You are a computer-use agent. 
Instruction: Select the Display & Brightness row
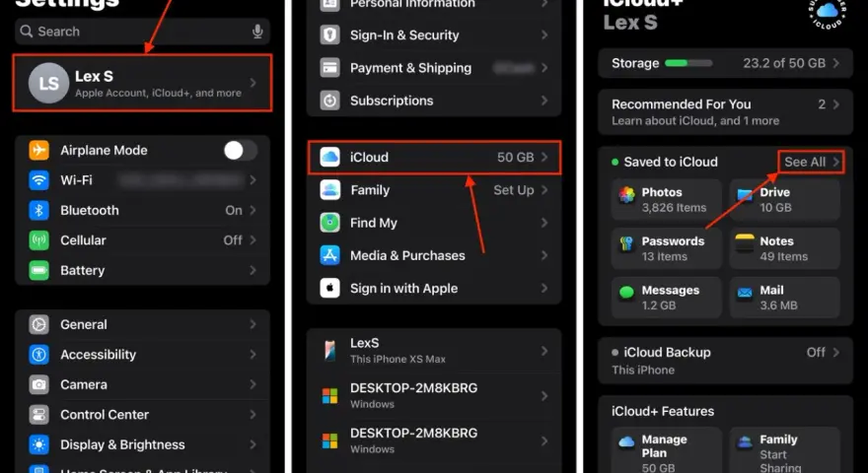[143, 444]
